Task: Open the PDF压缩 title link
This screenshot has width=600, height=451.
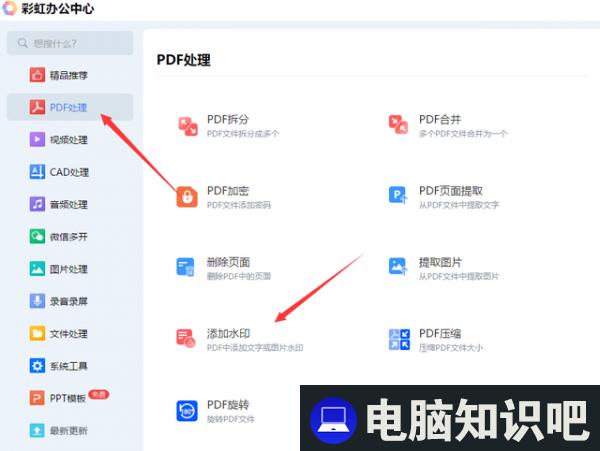Action: coord(440,333)
